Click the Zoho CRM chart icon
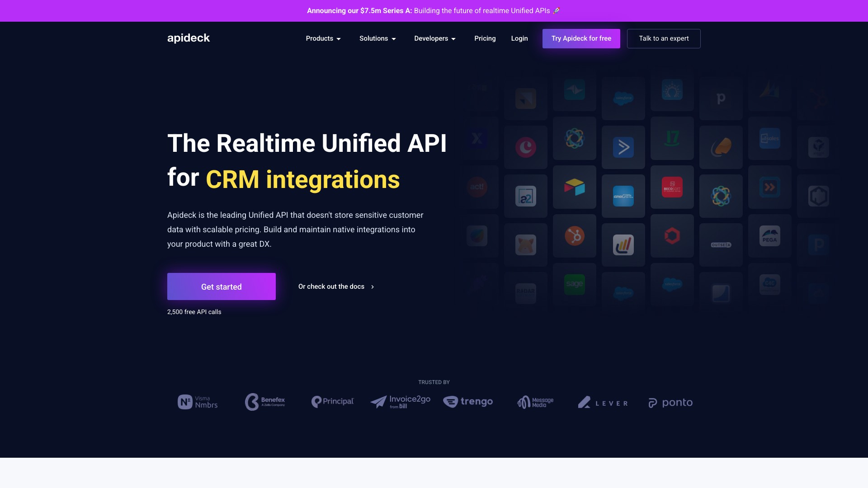The width and height of the screenshot is (868, 488). pyautogui.click(x=623, y=245)
